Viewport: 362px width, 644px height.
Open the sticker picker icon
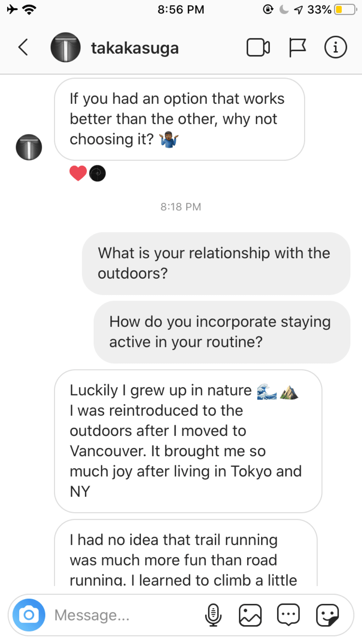pos(327,615)
